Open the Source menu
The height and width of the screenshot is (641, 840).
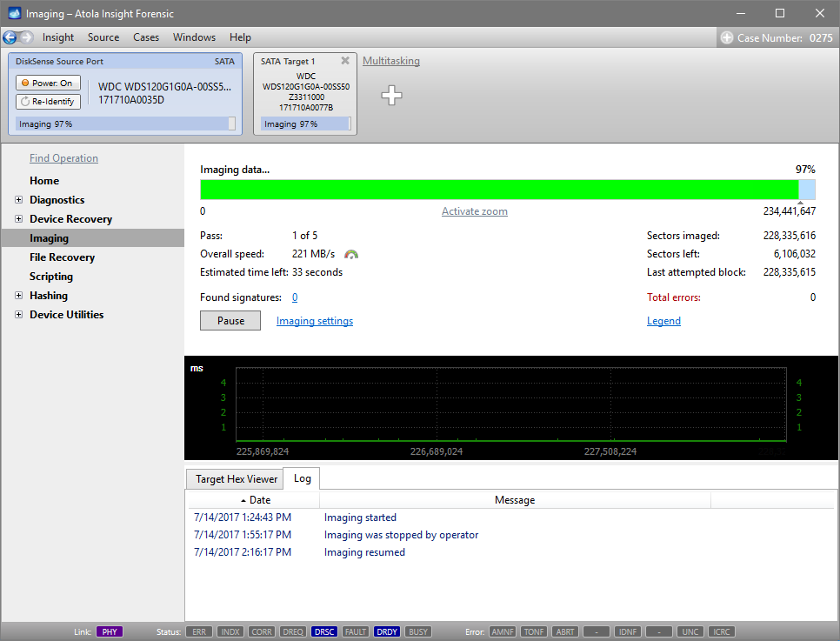tap(103, 37)
